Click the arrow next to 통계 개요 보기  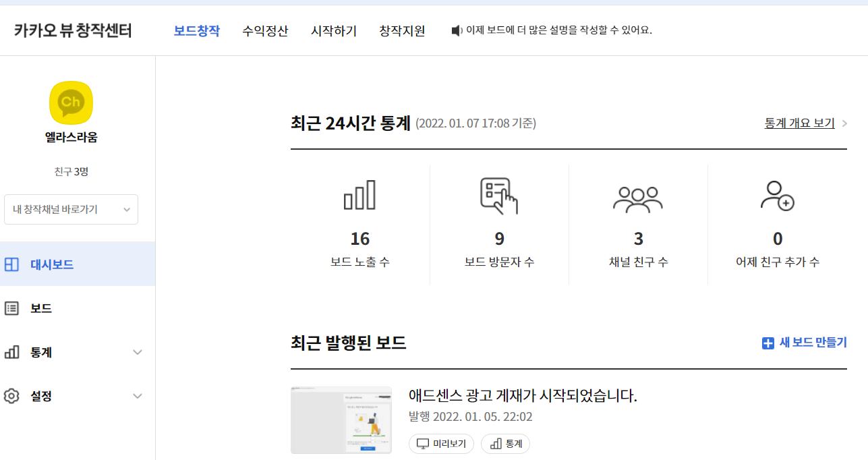tap(844, 123)
